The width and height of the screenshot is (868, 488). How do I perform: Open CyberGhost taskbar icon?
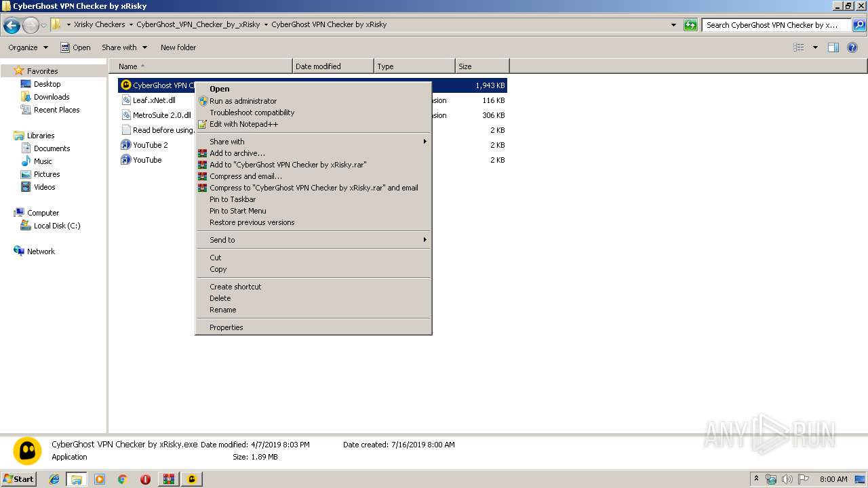click(x=192, y=479)
